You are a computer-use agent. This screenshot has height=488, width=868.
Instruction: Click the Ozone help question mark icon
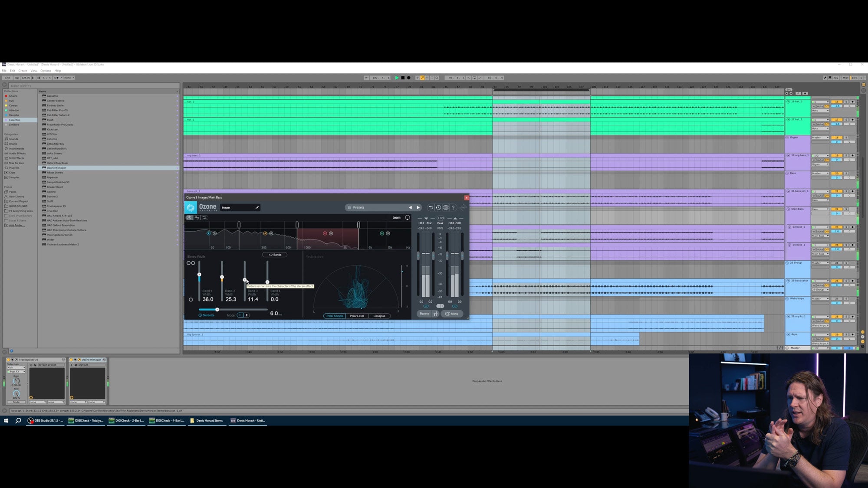(453, 208)
